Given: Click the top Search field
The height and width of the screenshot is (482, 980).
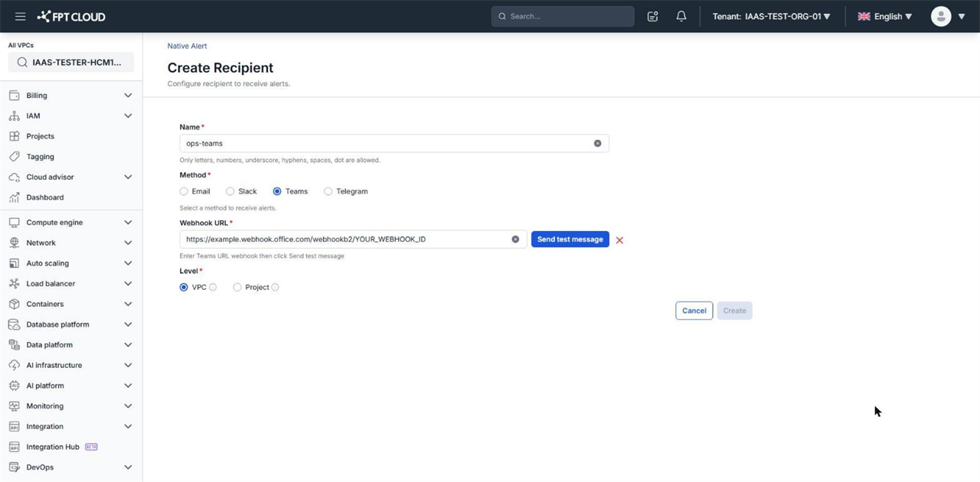Looking at the screenshot, I should click(x=563, y=16).
